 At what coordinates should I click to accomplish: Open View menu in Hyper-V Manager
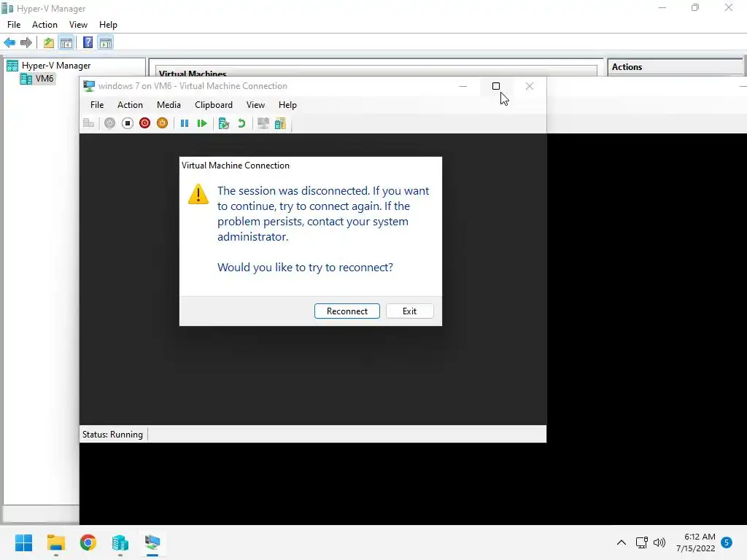click(x=78, y=25)
